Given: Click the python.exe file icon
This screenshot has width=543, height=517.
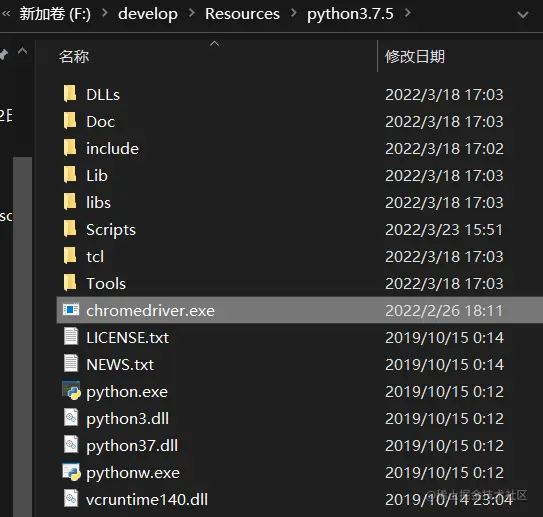Looking at the screenshot, I should coord(71,391).
